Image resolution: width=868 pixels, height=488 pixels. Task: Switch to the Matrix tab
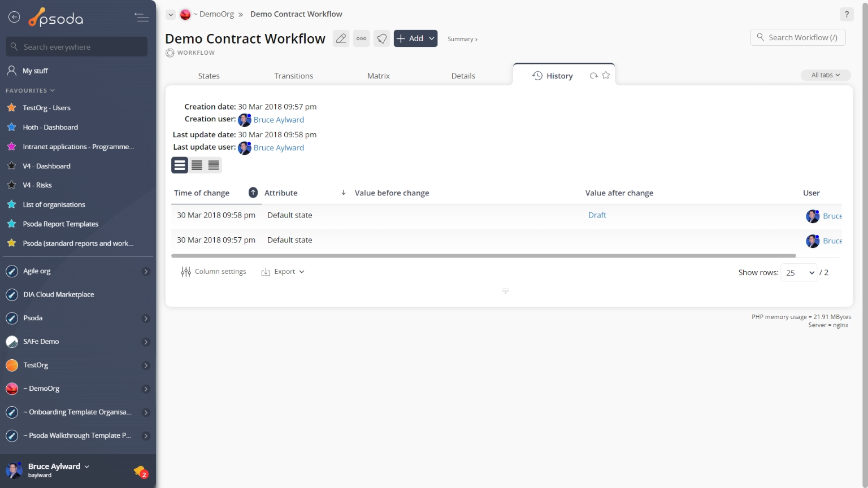[x=378, y=76]
